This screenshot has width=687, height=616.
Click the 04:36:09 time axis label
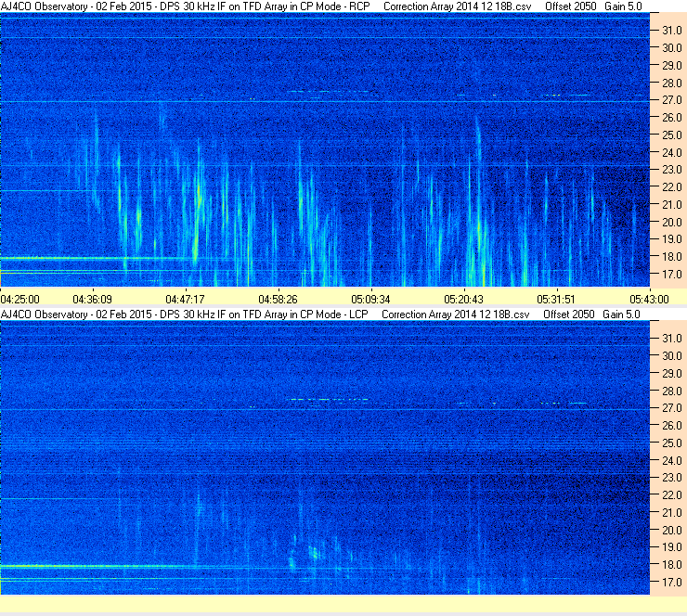93,300
